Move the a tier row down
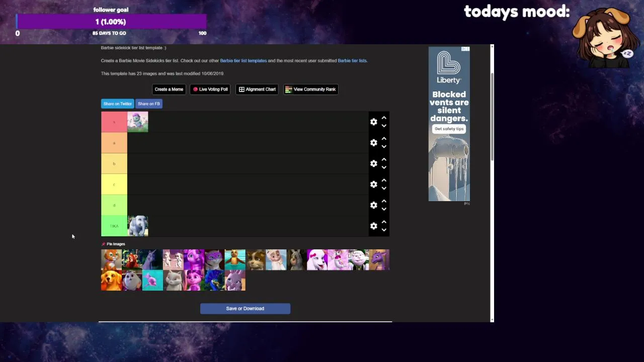The image size is (644, 362). [x=384, y=147]
